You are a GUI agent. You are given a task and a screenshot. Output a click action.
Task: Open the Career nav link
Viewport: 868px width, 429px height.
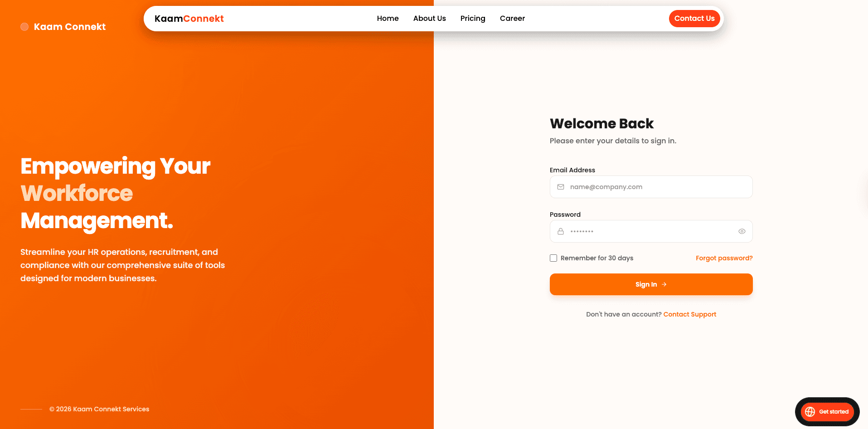512,19
